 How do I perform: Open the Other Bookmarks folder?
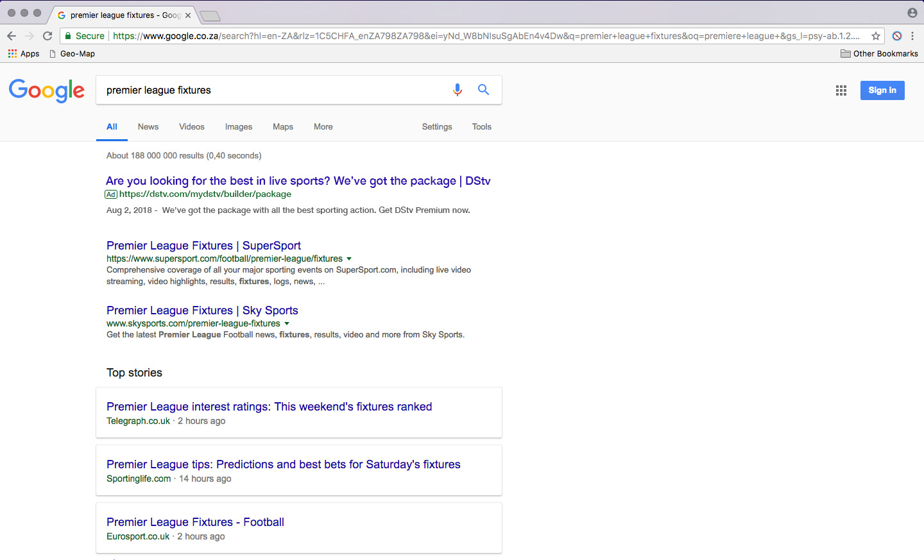879,54
